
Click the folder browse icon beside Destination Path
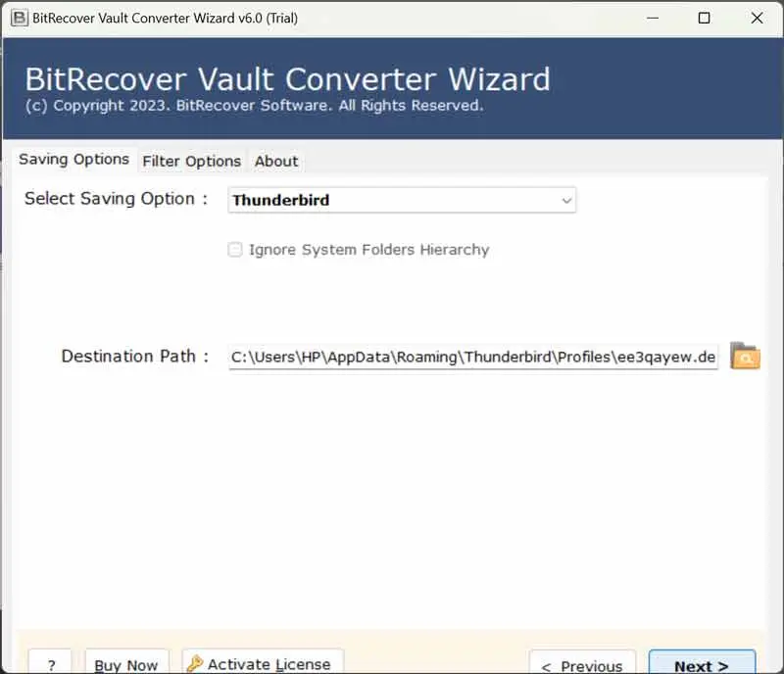pos(745,358)
